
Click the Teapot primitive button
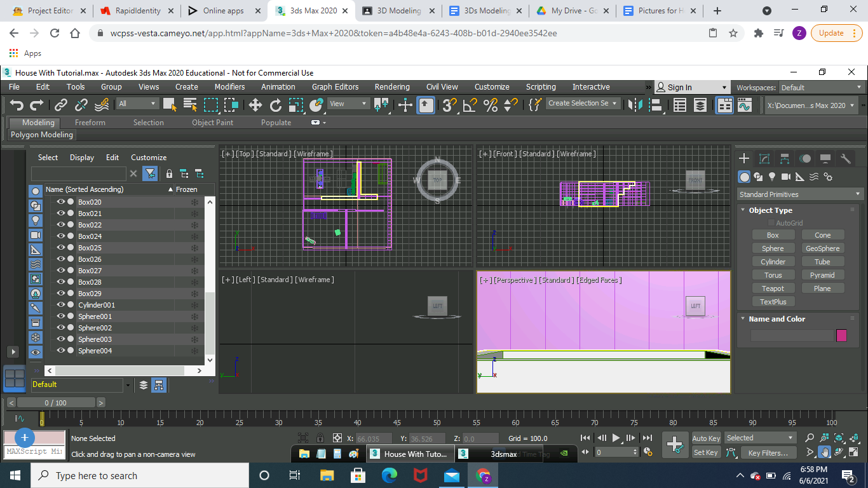[773, 288]
